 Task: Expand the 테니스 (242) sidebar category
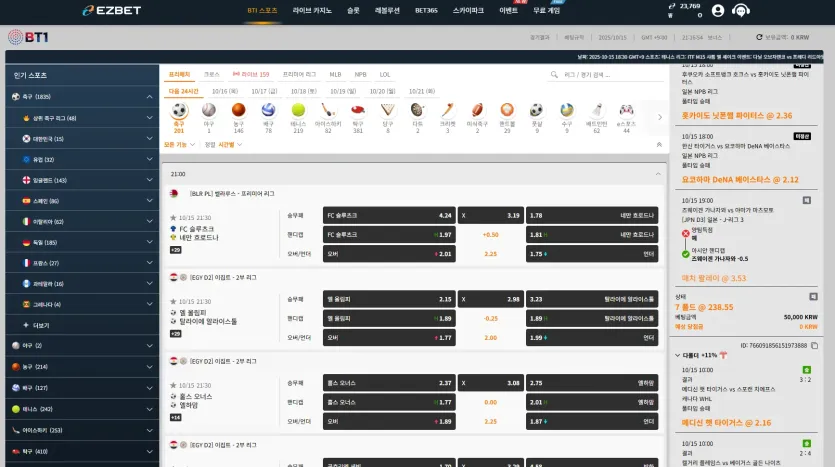[x=149, y=409]
